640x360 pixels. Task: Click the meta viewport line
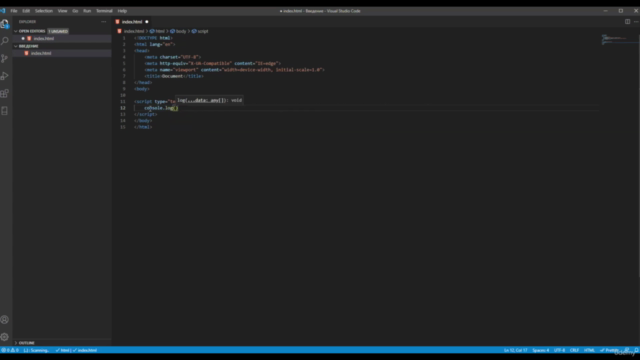pyautogui.click(x=234, y=70)
